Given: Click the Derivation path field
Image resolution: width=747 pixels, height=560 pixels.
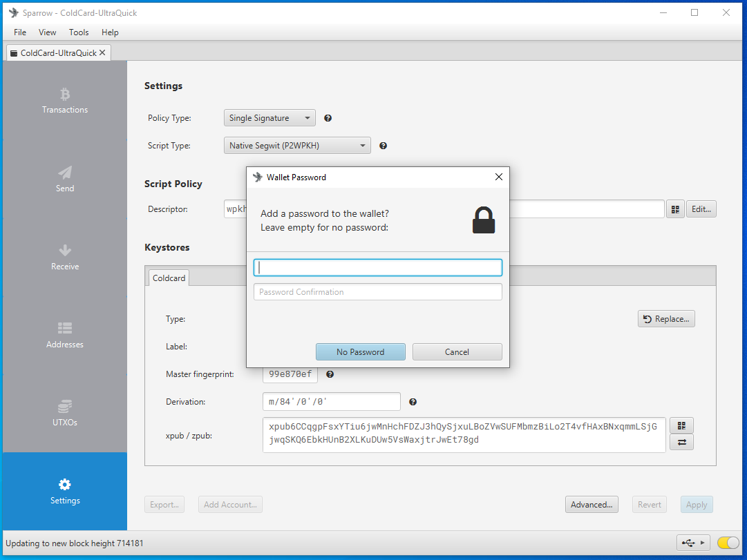Looking at the screenshot, I should click(x=332, y=402).
